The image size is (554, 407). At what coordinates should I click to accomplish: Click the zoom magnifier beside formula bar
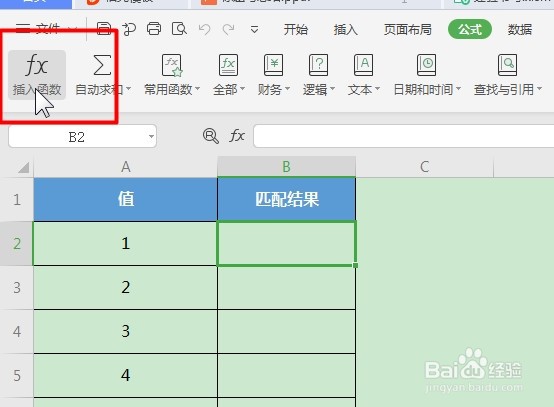pyautogui.click(x=211, y=136)
